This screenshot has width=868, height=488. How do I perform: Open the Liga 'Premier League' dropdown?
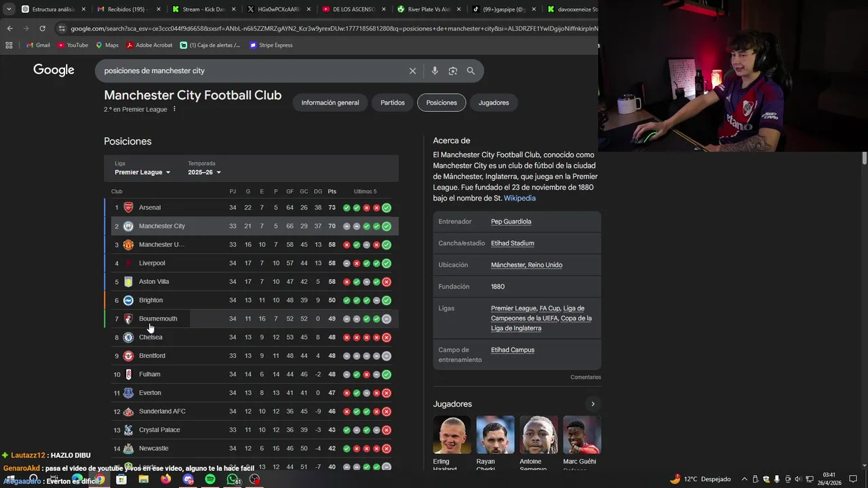tap(142, 172)
